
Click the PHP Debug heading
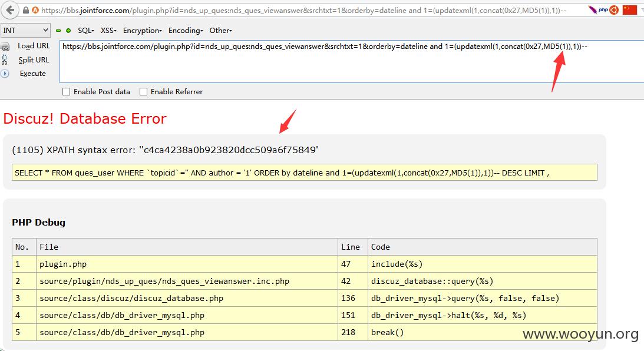[x=39, y=223]
